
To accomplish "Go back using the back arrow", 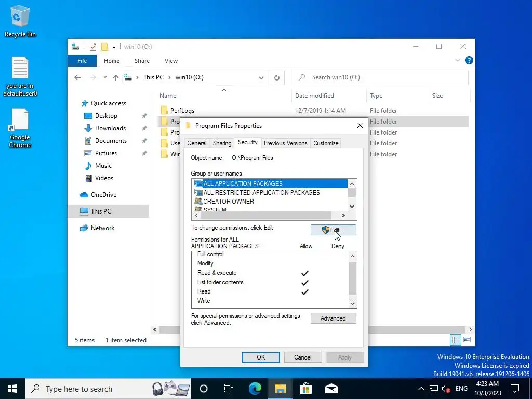I will tap(77, 77).
